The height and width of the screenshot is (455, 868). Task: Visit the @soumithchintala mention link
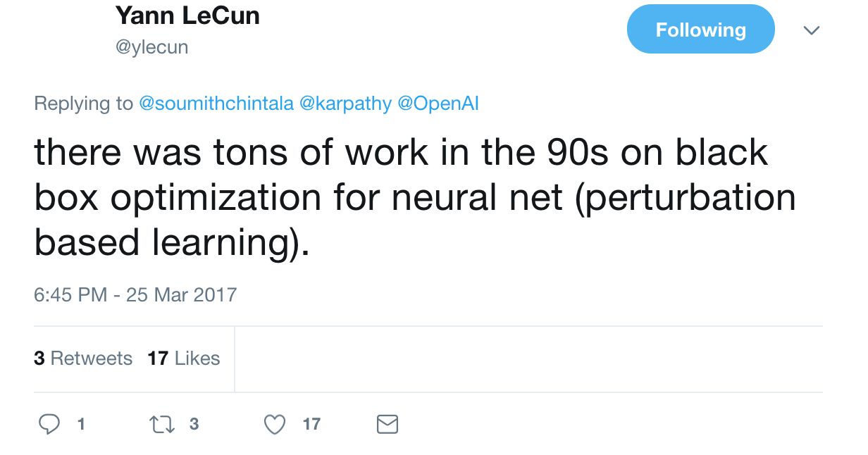coord(216,104)
